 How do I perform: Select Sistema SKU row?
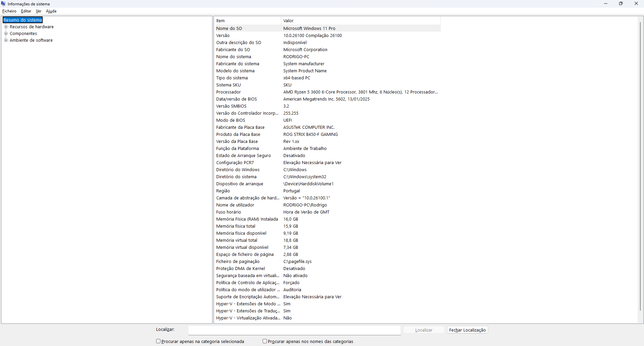[x=327, y=85]
